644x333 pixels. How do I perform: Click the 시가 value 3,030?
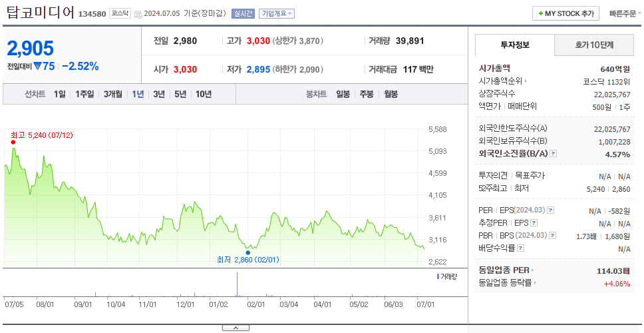click(185, 69)
